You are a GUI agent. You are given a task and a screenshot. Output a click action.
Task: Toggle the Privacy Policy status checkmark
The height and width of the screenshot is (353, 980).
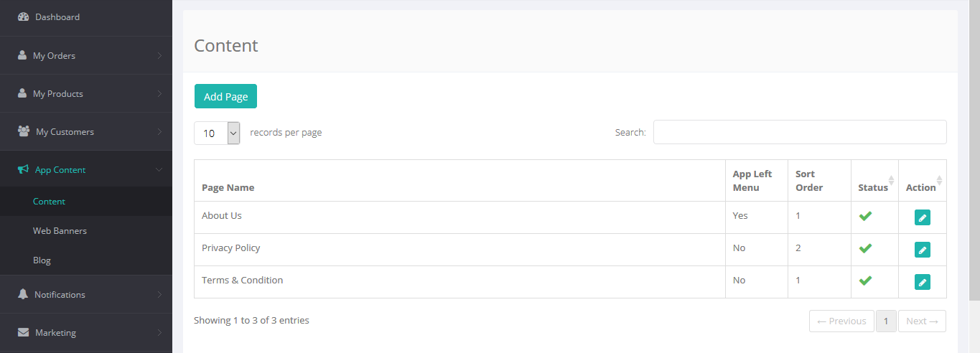click(865, 248)
